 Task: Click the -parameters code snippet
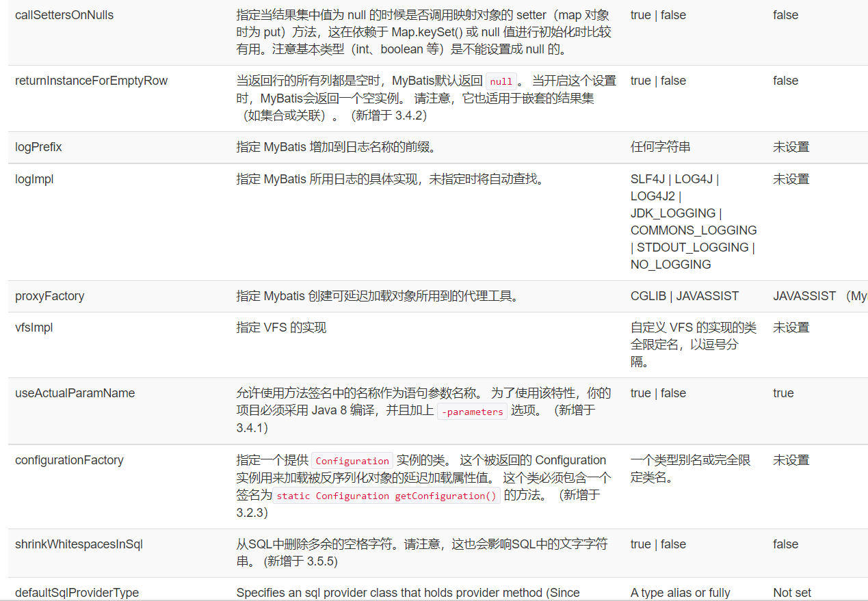pos(472,412)
